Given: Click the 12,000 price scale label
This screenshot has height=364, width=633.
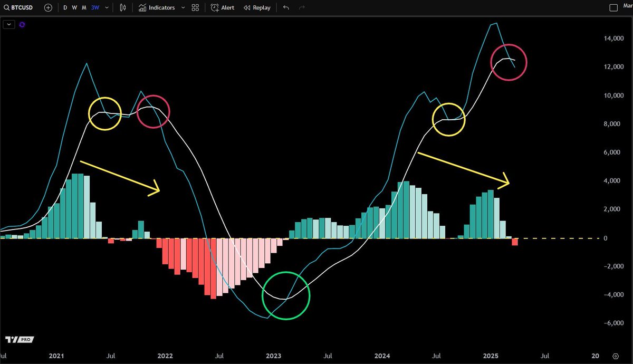Looking at the screenshot, I should (x=613, y=68).
